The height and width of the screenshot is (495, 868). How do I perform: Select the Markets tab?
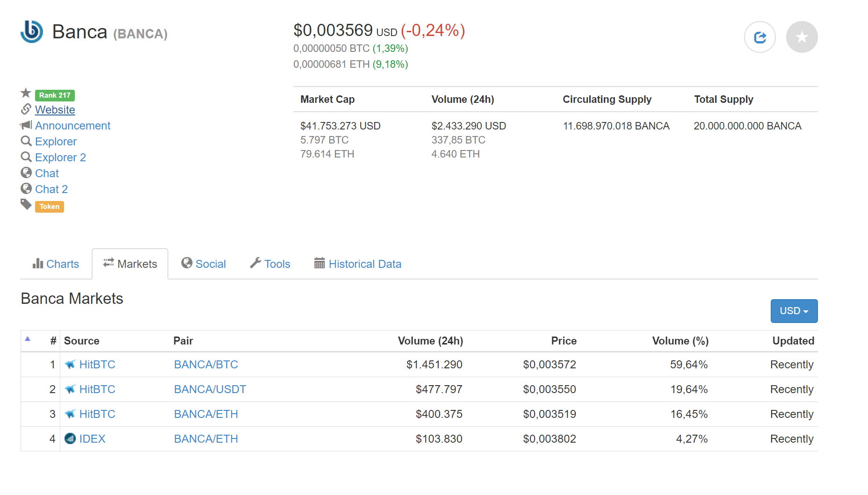point(130,264)
